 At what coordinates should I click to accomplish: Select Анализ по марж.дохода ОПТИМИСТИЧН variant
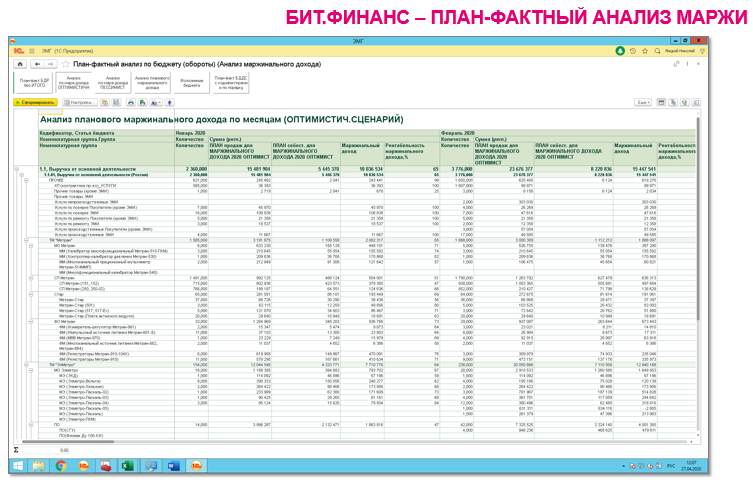click(x=73, y=83)
